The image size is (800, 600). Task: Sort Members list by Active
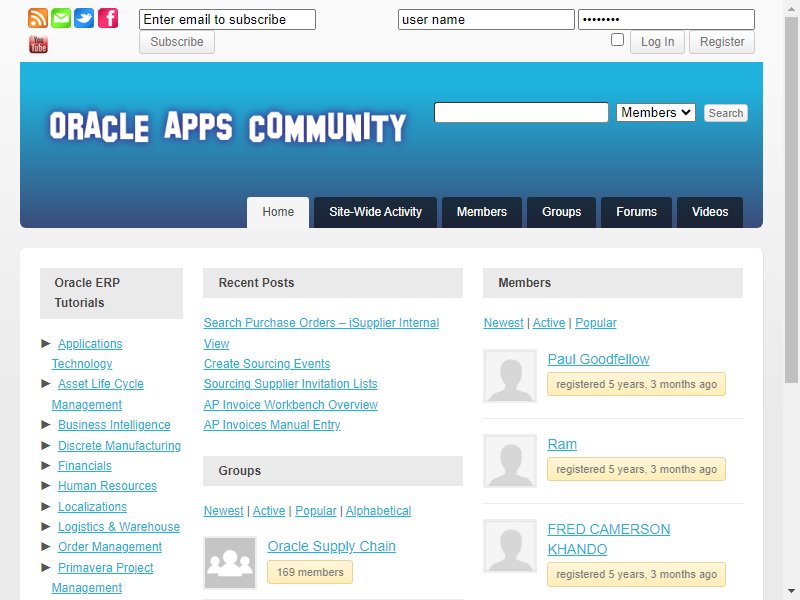[549, 323]
